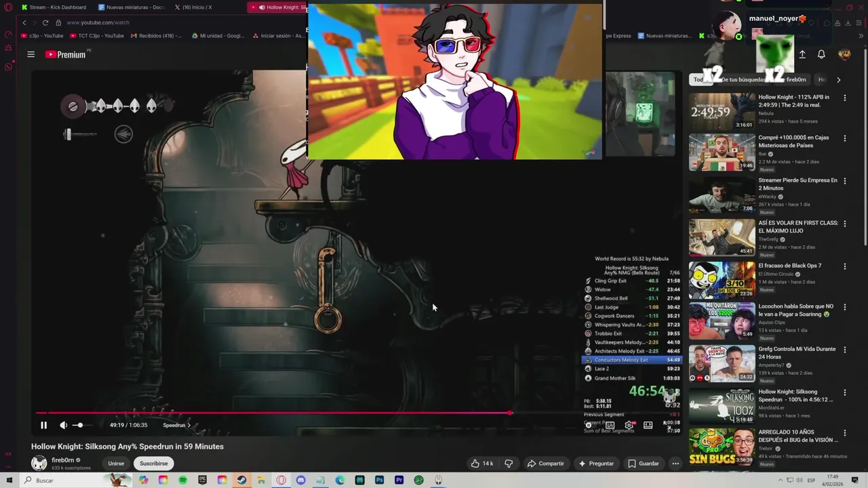This screenshot has height=488, width=868.
Task: Open fireb0rn channel avatar
Action: click(x=39, y=463)
